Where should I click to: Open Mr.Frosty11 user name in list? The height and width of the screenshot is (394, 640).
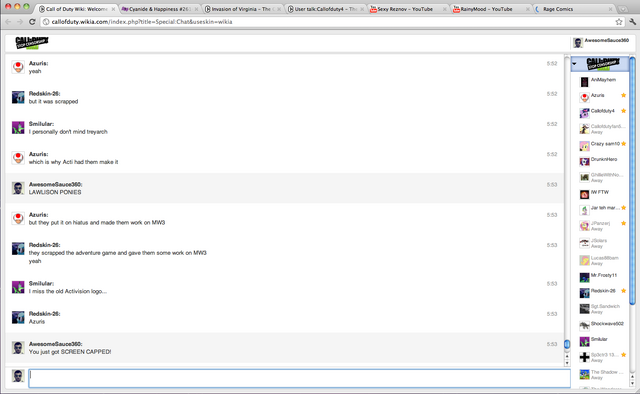604,275
